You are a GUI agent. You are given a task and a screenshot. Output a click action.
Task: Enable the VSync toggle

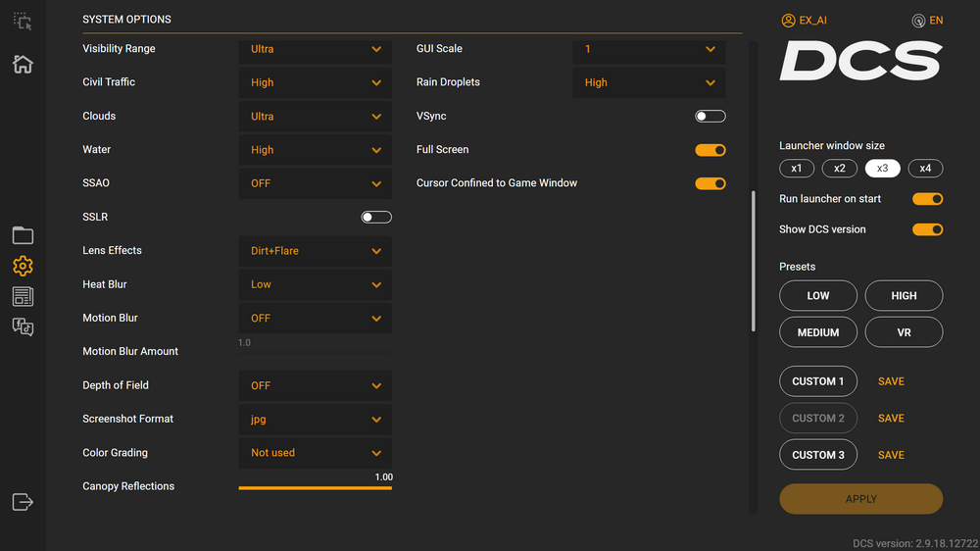[710, 117]
